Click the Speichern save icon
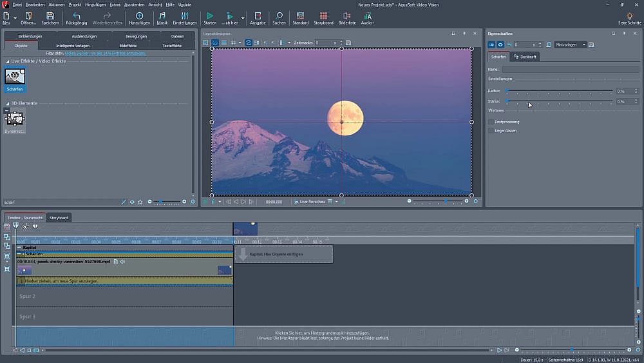This screenshot has height=363, width=644. coord(50,15)
